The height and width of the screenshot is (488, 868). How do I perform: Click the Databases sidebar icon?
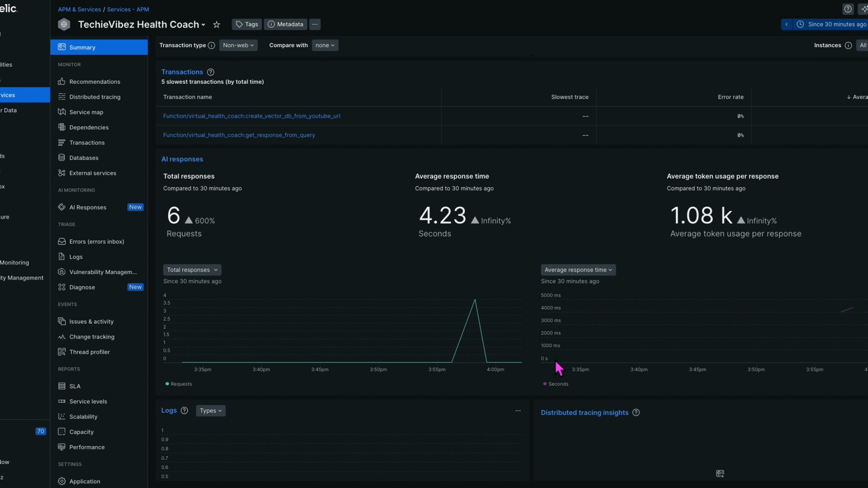[62, 158]
